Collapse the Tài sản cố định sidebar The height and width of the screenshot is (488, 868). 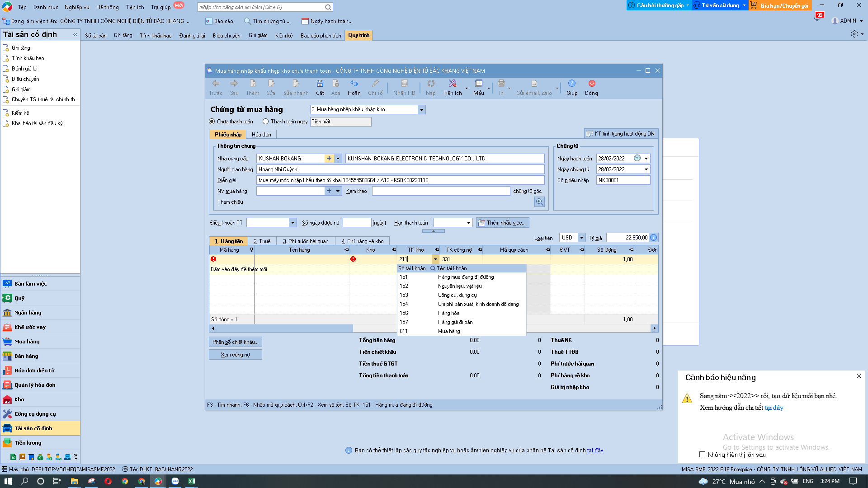(75, 35)
